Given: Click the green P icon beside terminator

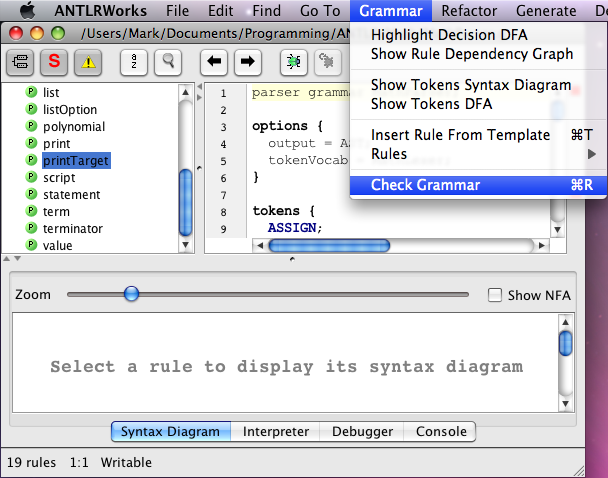Looking at the screenshot, I should (31, 228).
